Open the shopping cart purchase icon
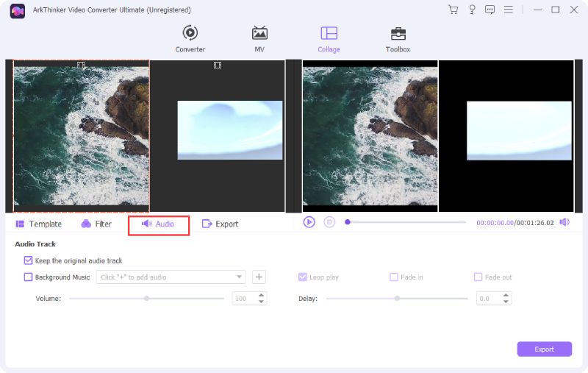Viewport: 588px width, 373px height. click(453, 10)
